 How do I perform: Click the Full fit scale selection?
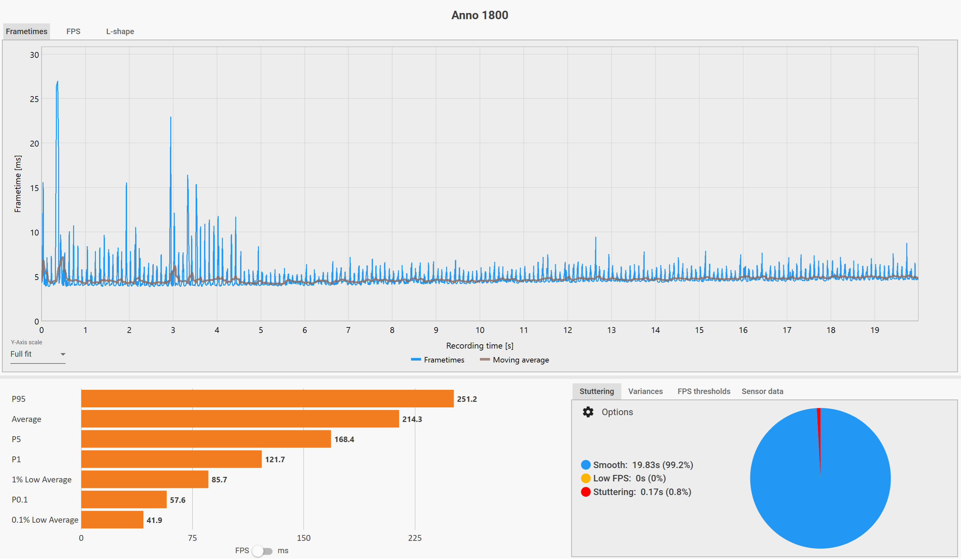click(21, 354)
